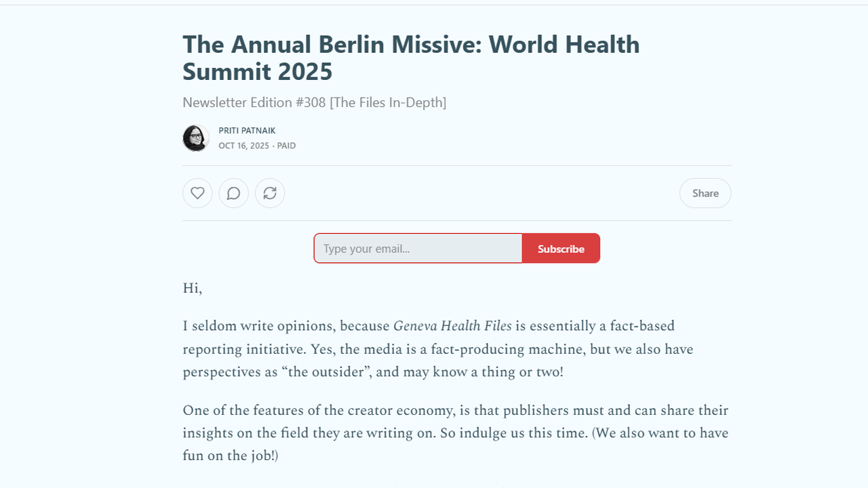
Task: Click the 'Newsletter Edition #308' subtitle text
Action: (x=254, y=102)
